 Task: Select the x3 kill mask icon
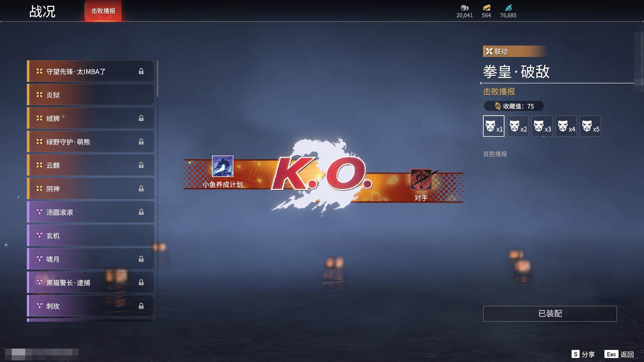[x=542, y=126]
